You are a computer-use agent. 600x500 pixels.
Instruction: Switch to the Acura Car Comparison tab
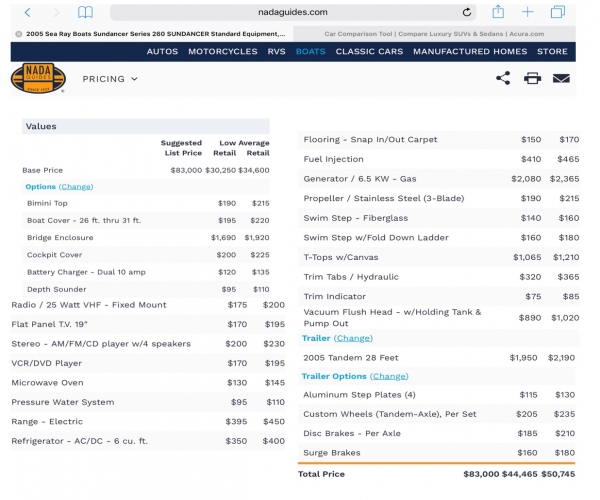[434, 34]
